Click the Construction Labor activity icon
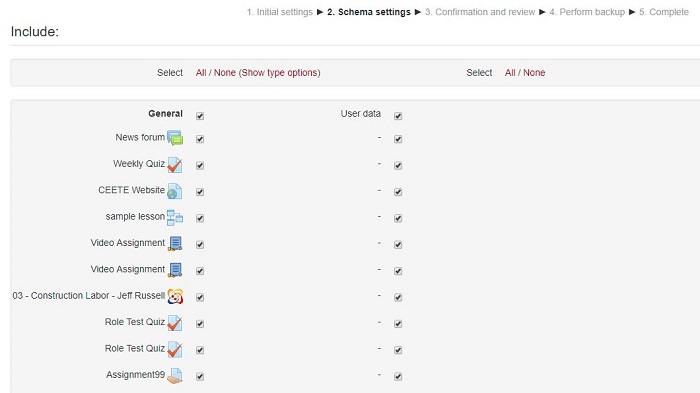 pos(175,297)
